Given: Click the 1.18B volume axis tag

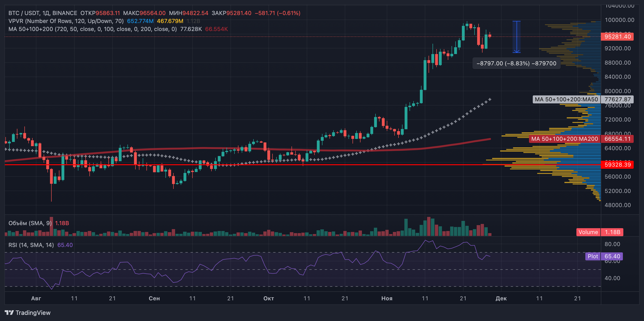Looking at the screenshot, I should tap(612, 232).
